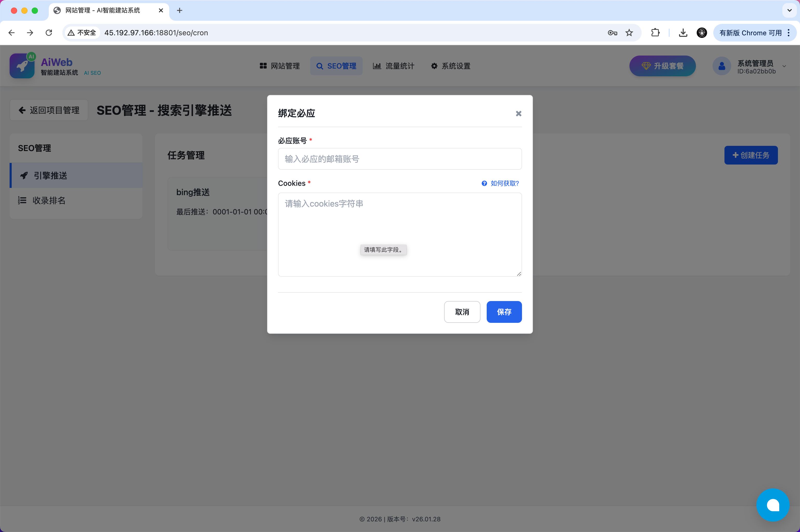Click the AiWeb rocket logo
The image size is (800, 532).
pyautogui.click(x=22, y=66)
